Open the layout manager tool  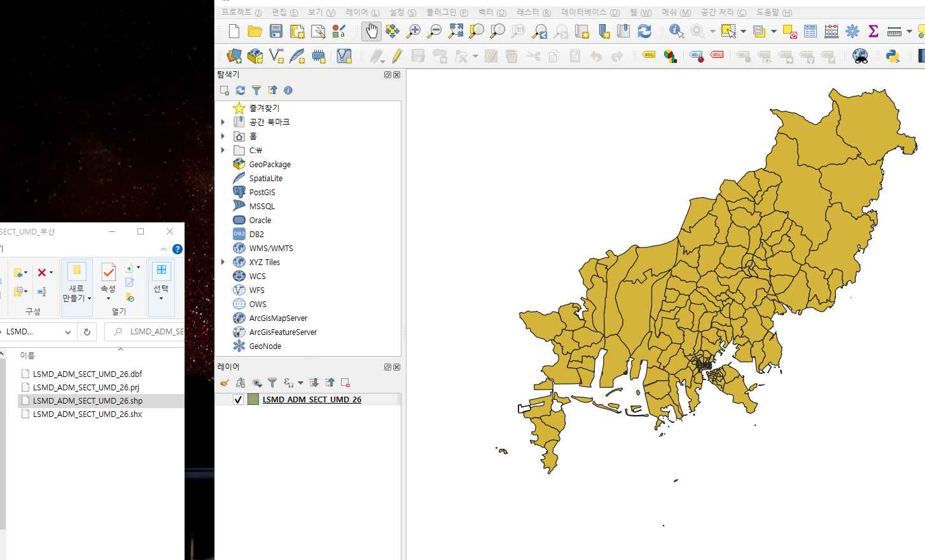coord(318,31)
